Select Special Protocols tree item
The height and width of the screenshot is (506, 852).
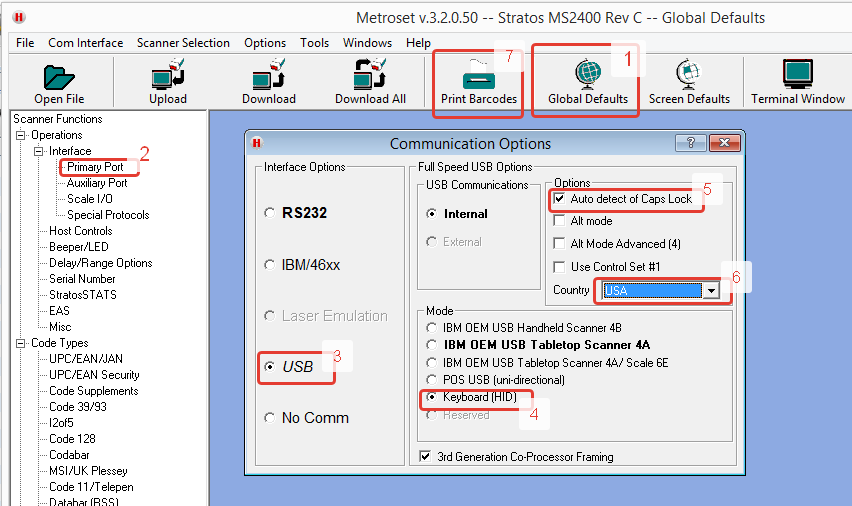click(108, 215)
